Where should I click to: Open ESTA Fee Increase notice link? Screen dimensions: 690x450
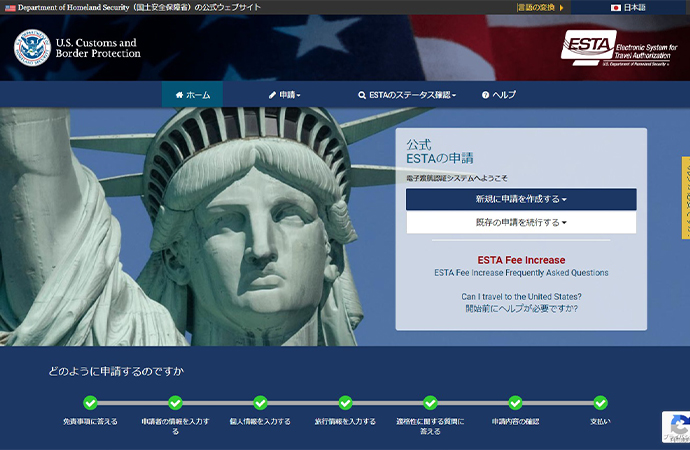pyautogui.click(x=521, y=260)
